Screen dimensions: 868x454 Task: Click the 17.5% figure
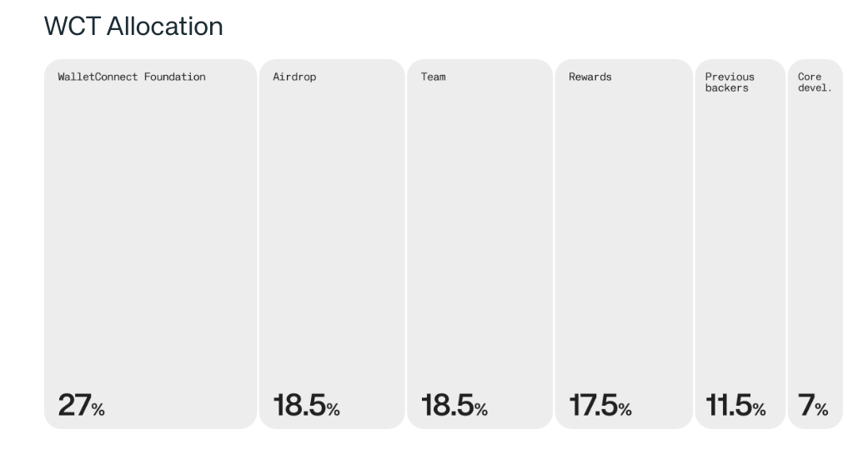600,405
